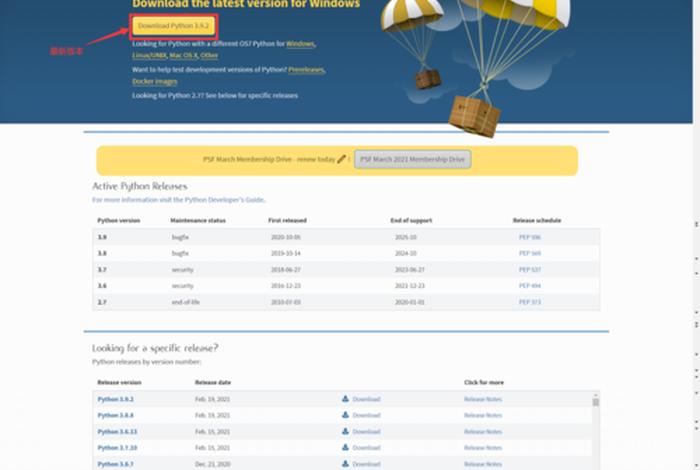
Task: Follow the Docker images link
Action: [155, 81]
